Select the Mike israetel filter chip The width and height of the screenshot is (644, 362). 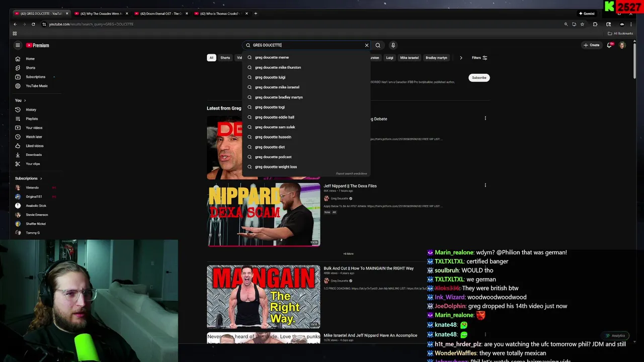point(409,58)
